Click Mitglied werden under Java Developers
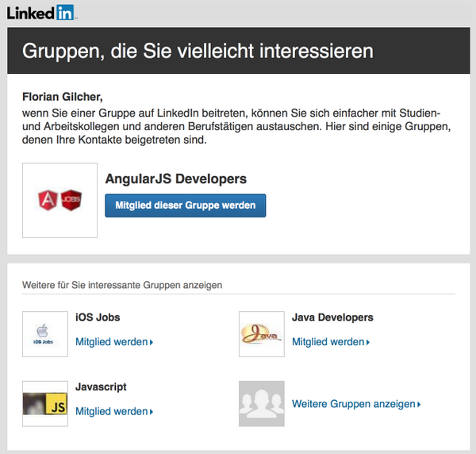Screen dimensions: 476x454 coord(331,342)
